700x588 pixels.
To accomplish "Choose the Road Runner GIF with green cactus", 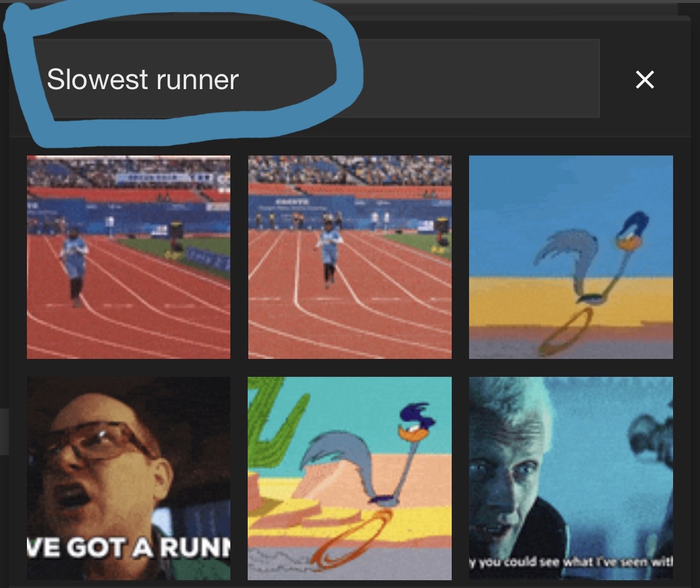I will coord(349,479).
